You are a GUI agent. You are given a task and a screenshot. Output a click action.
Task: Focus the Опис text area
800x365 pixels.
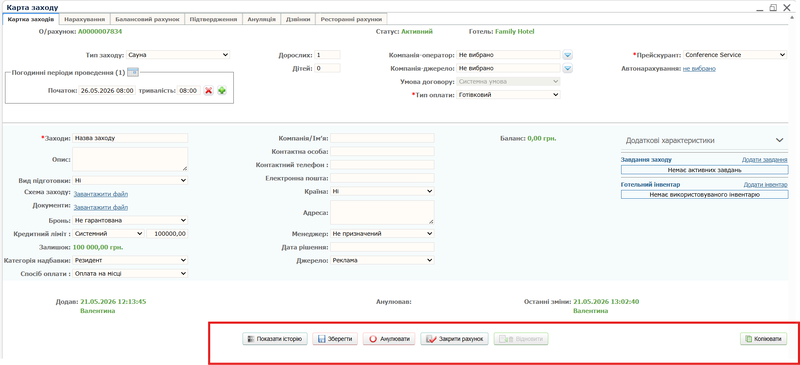[130, 159]
